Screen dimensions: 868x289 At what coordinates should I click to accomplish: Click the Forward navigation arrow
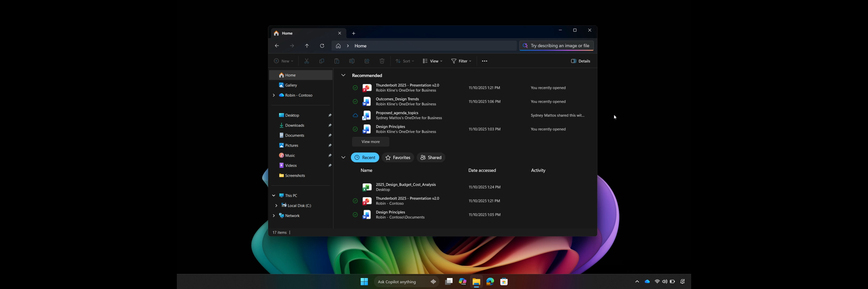click(x=292, y=46)
